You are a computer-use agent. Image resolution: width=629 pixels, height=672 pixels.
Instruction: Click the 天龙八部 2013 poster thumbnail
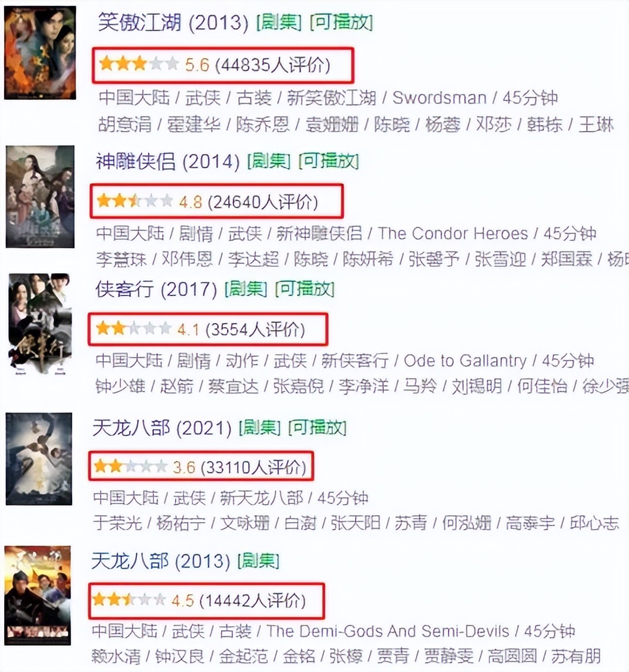[x=38, y=596]
